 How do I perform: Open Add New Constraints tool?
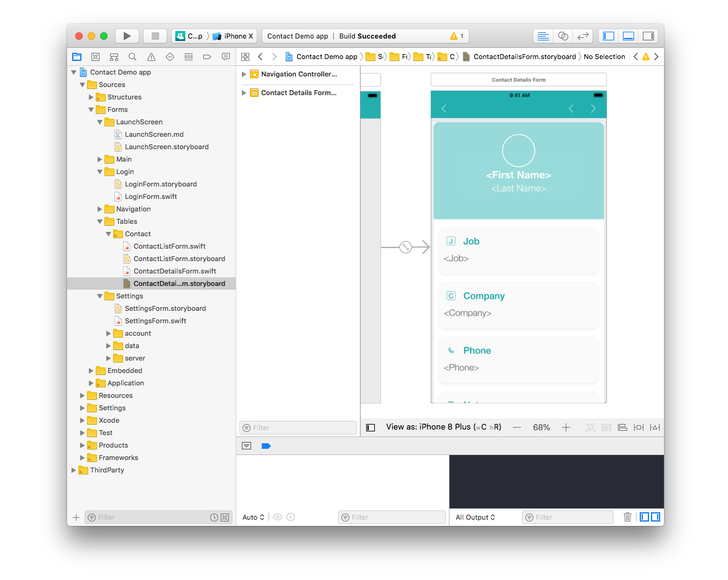coord(639,427)
